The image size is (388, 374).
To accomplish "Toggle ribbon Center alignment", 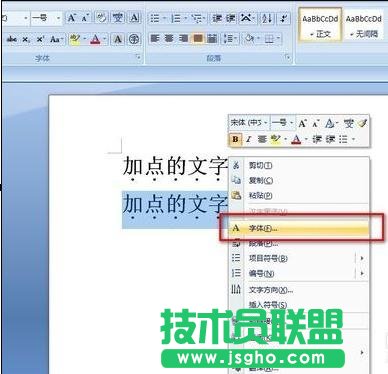I will tap(169, 39).
